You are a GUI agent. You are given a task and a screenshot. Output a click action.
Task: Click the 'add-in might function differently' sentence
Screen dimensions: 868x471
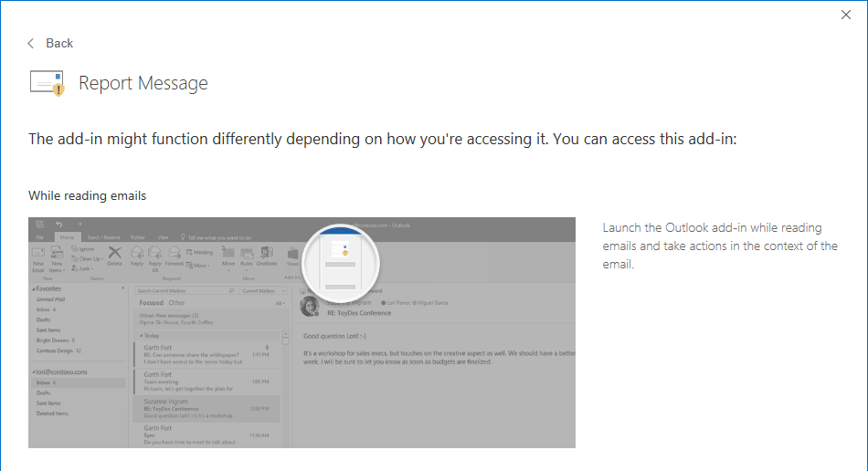383,139
